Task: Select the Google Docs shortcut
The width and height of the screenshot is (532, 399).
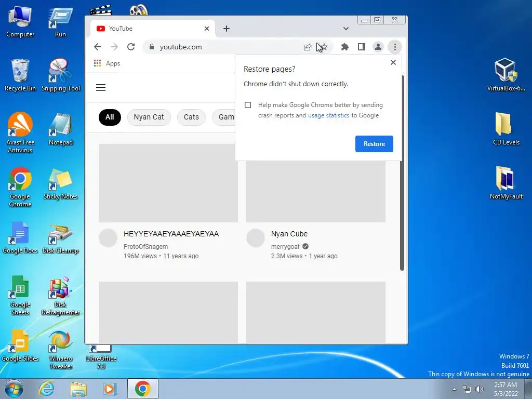Action: point(20,237)
